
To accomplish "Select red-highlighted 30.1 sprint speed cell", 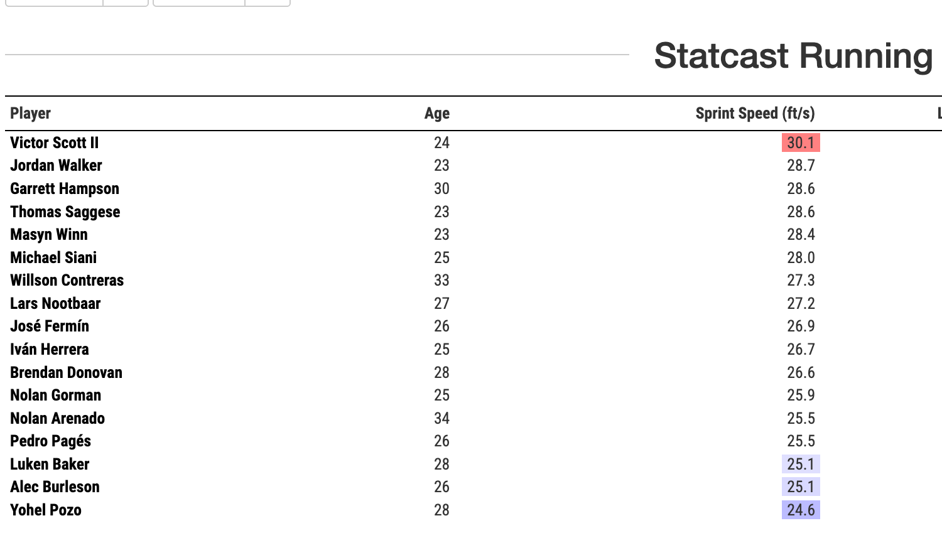I will coord(801,143).
